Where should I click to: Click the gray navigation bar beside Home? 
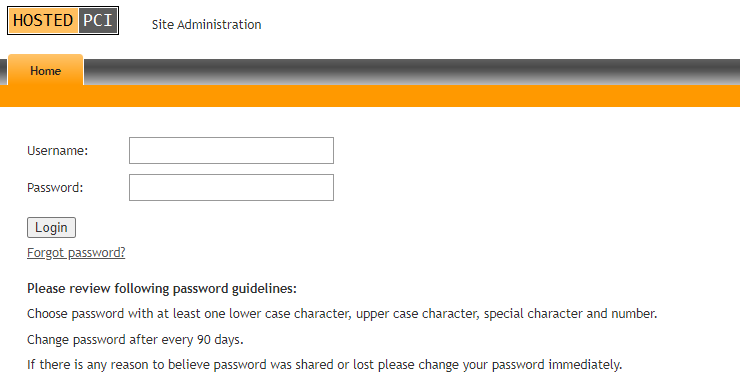tap(412, 72)
